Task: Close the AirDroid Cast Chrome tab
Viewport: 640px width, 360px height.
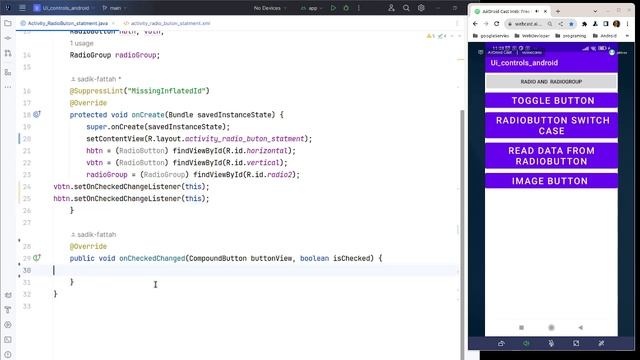Action: tap(545, 11)
